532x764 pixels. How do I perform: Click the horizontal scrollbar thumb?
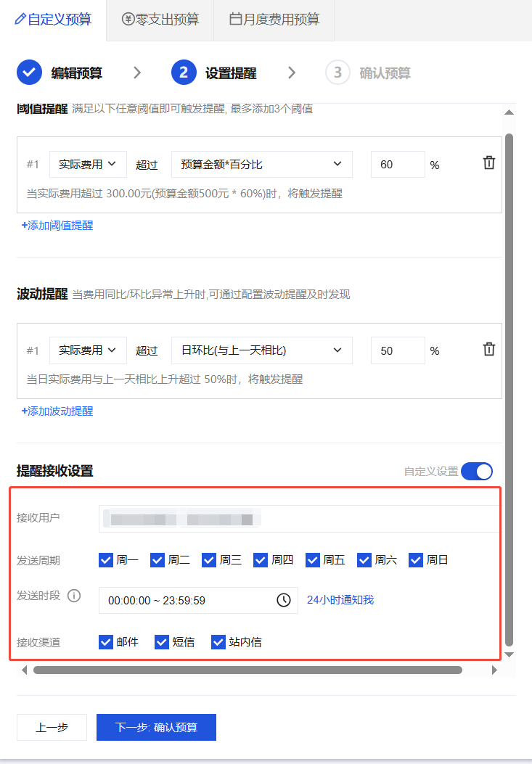(x=247, y=670)
